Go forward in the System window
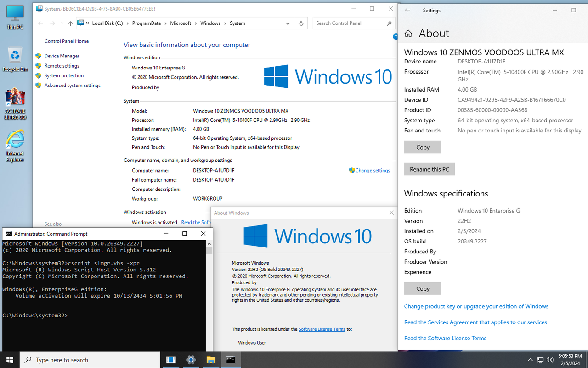This screenshot has height=368, width=588. pos(53,23)
